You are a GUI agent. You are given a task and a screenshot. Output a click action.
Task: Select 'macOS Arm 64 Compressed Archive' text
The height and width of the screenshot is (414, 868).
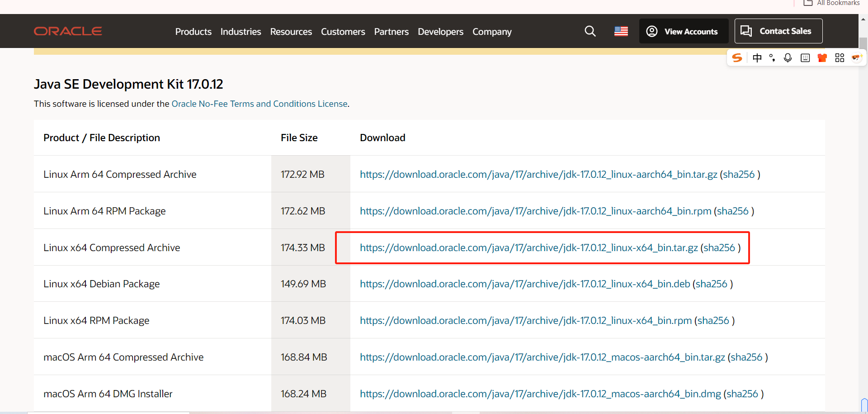pyautogui.click(x=123, y=357)
